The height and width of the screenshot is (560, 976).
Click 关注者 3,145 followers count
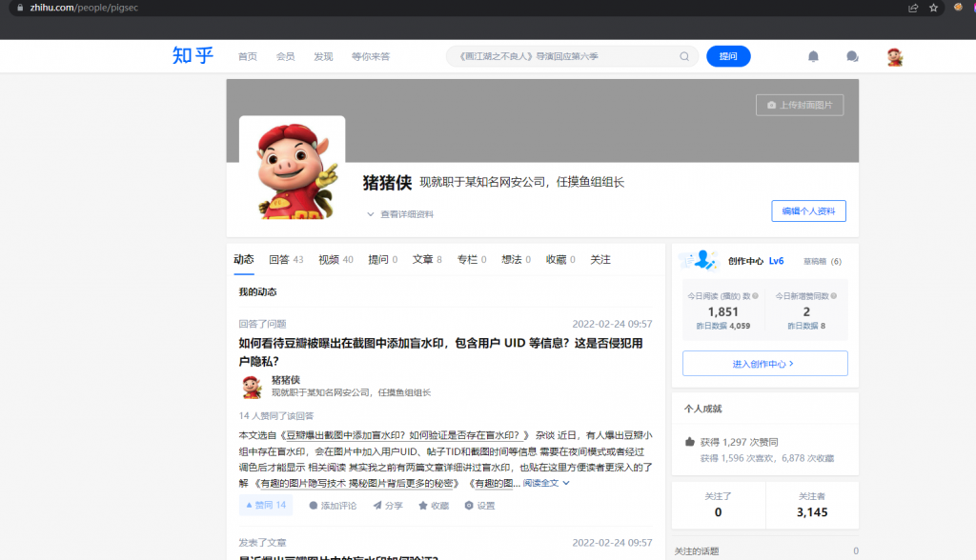pos(812,505)
